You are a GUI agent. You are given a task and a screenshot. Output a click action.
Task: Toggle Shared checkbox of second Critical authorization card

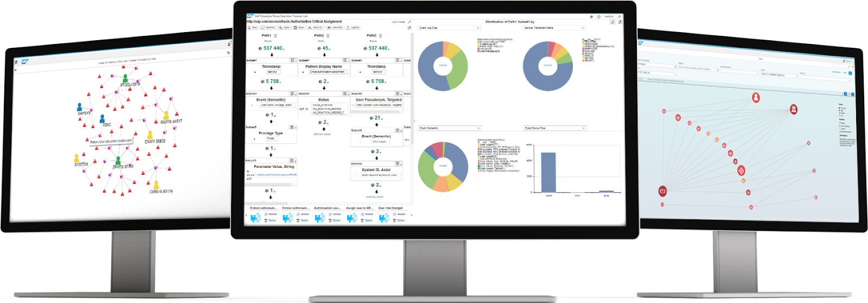(x=298, y=214)
